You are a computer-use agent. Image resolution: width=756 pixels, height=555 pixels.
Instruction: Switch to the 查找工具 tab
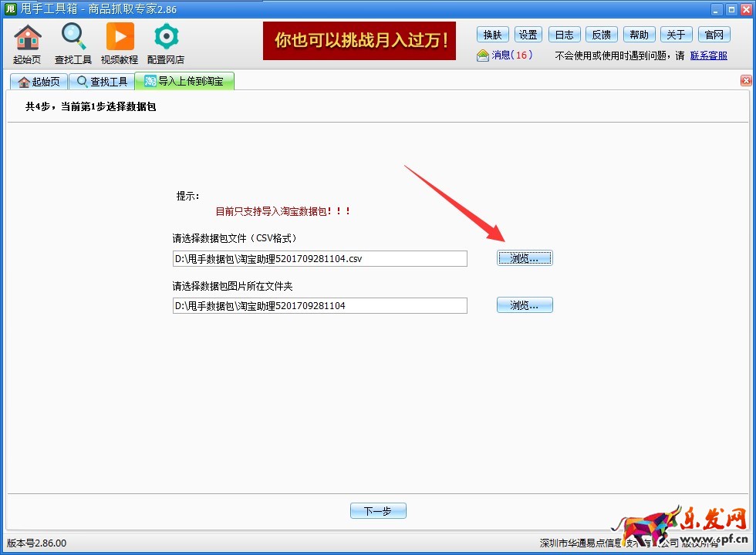[x=102, y=82]
